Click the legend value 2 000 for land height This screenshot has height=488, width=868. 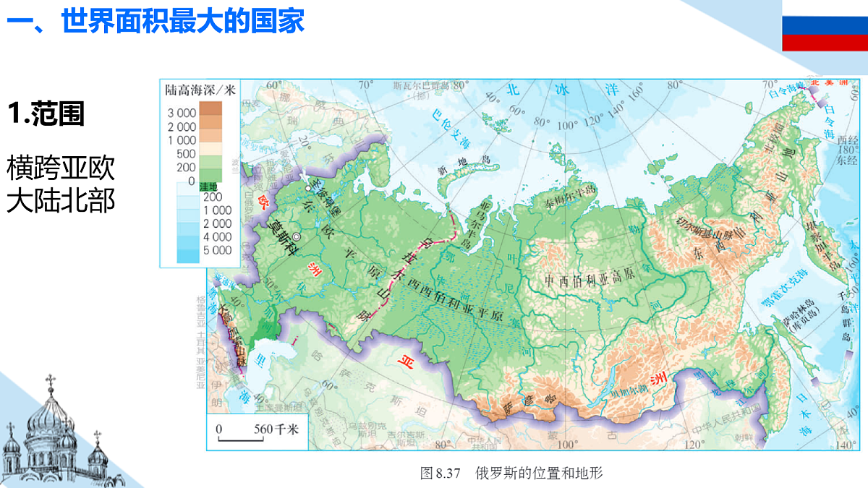click(x=181, y=127)
